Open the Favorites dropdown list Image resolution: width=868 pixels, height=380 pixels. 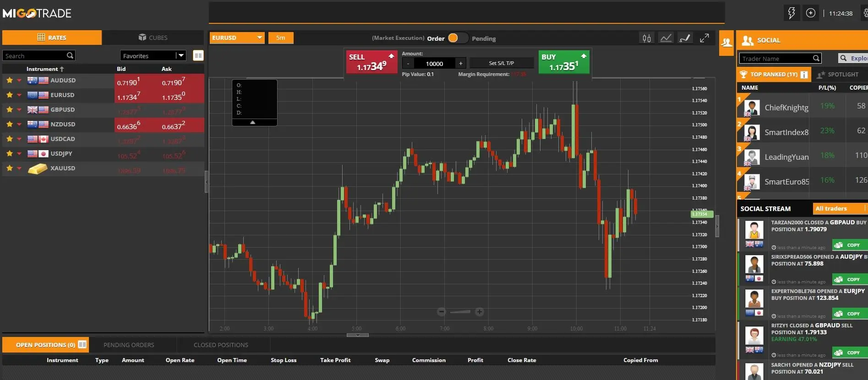click(x=153, y=55)
